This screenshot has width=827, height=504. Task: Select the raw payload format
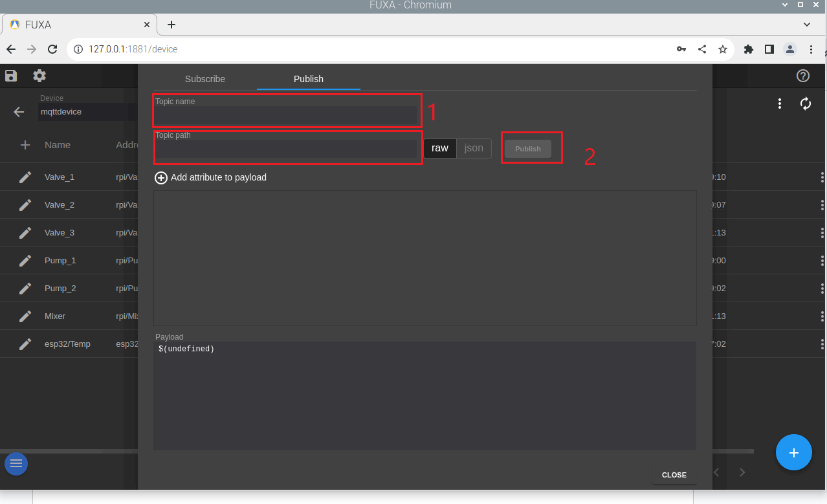click(x=440, y=148)
